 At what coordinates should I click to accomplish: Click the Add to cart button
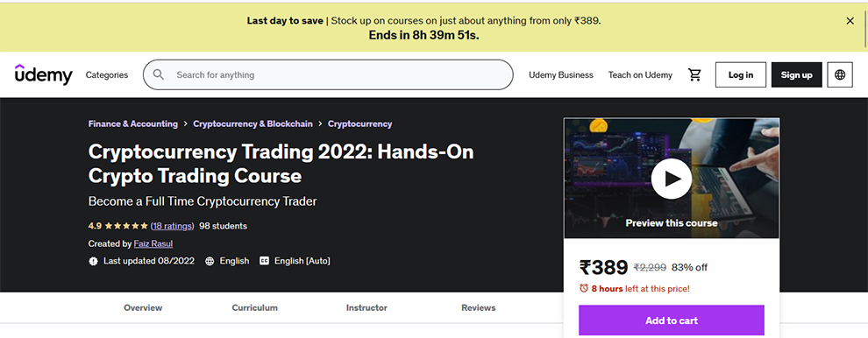click(x=672, y=320)
